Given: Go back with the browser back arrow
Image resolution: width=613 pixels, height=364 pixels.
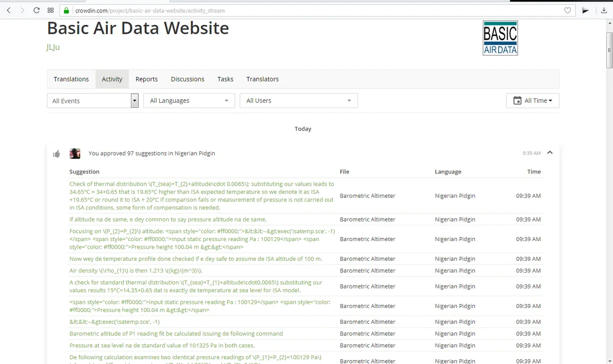Looking at the screenshot, I should [x=9, y=10].
